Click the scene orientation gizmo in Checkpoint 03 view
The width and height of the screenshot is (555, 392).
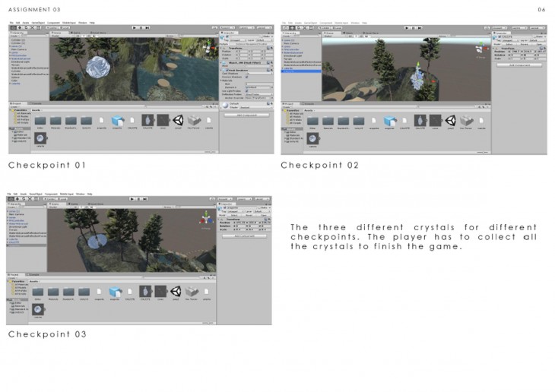(x=204, y=220)
